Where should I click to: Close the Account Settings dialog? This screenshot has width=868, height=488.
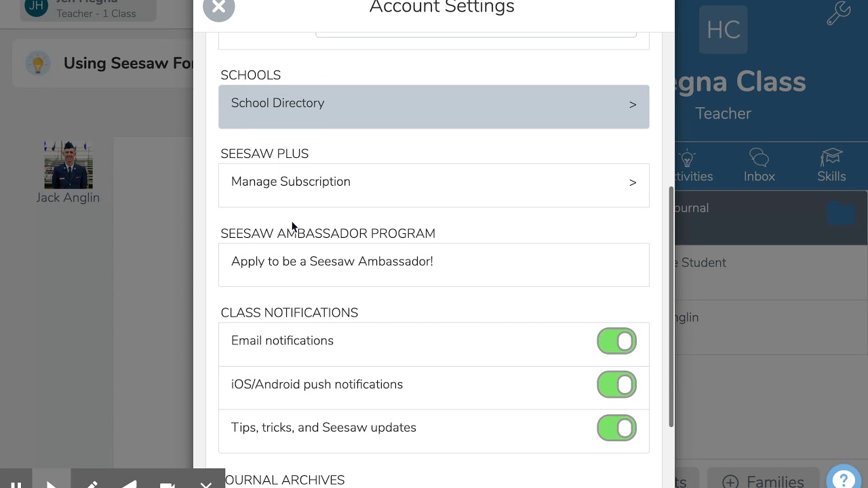pyautogui.click(x=218, y=7)
